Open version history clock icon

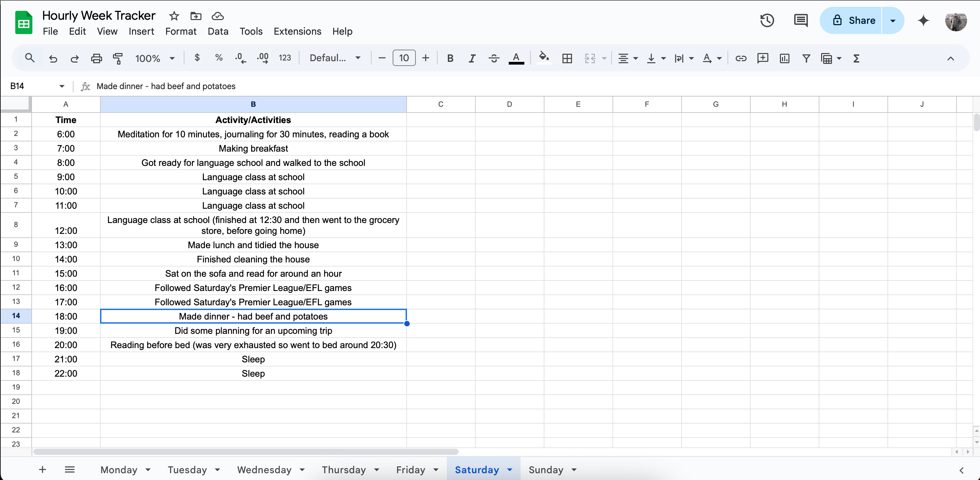pos(767,20)
